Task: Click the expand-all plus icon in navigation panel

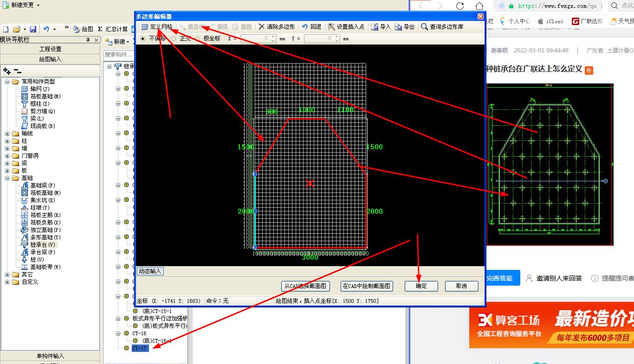Action: tap(7, 71)
